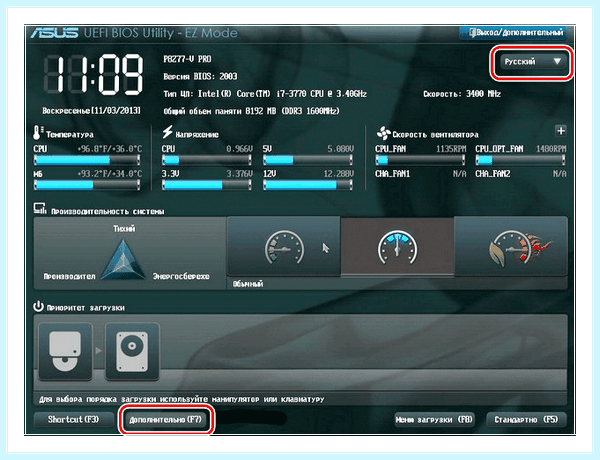Open Меню загрузки (F8) boot menu
600x460 pixels.
point(434,419)
